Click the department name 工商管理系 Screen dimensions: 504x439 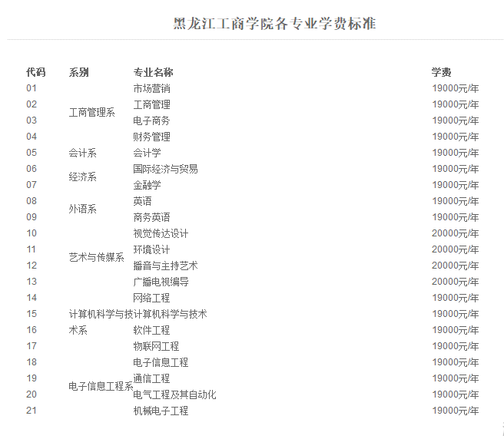tap(92, 112)
